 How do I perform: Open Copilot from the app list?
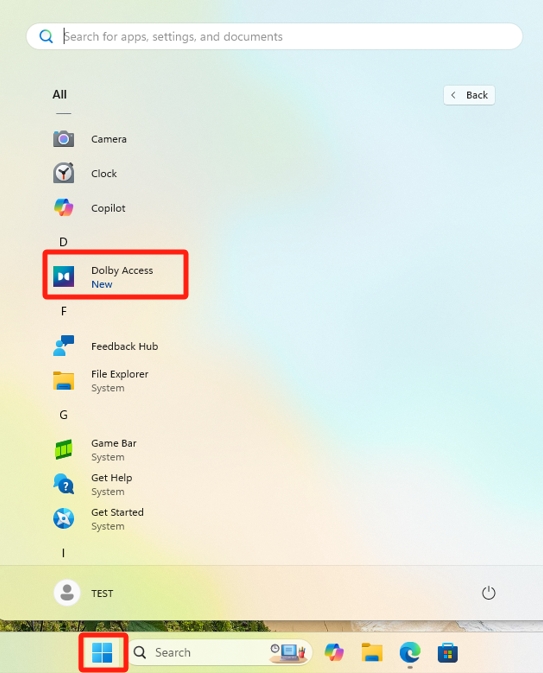click(89, 208)
